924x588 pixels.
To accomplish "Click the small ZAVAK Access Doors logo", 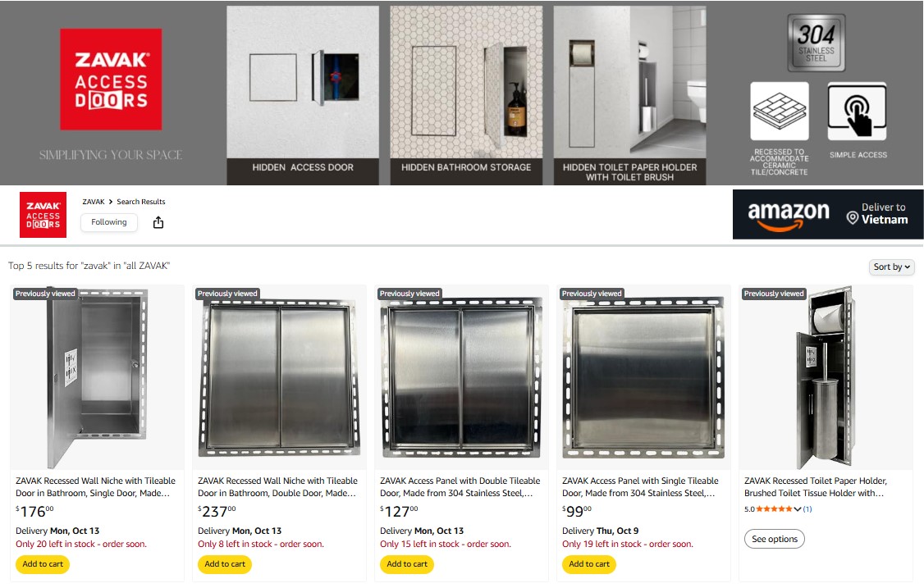I will point(43,215).
